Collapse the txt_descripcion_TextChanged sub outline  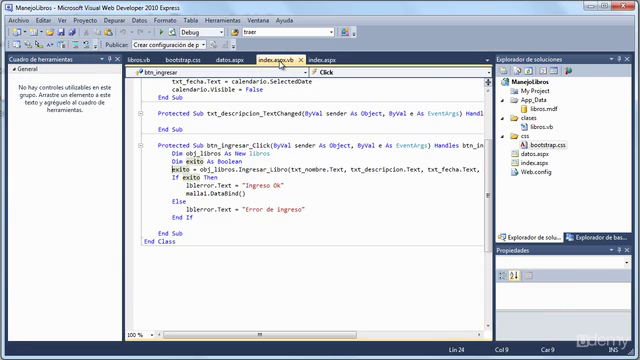click(x=140, y=113)
